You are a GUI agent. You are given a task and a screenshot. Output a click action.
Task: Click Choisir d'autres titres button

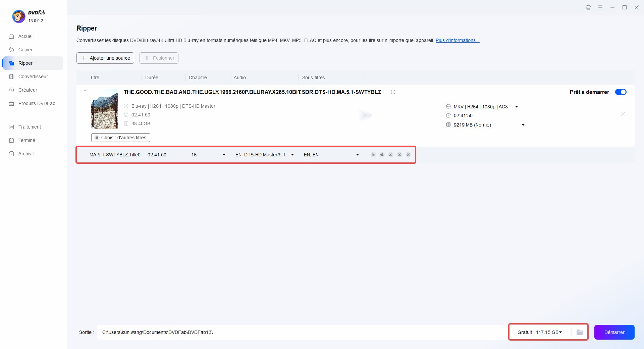(x=121, y=138)
